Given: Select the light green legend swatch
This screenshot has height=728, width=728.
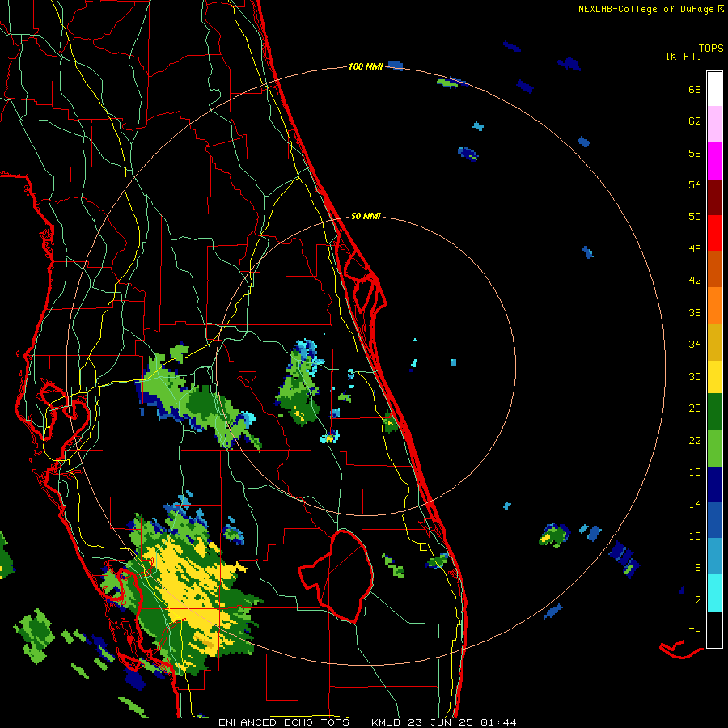Looking at the screenshot, I should point(714,448).
